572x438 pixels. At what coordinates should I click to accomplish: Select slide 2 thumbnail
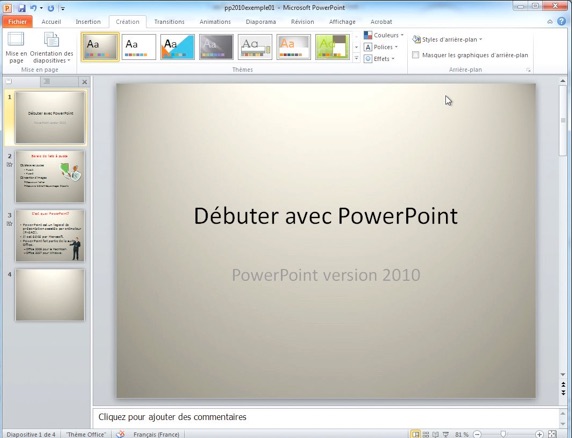coord(50,177)
